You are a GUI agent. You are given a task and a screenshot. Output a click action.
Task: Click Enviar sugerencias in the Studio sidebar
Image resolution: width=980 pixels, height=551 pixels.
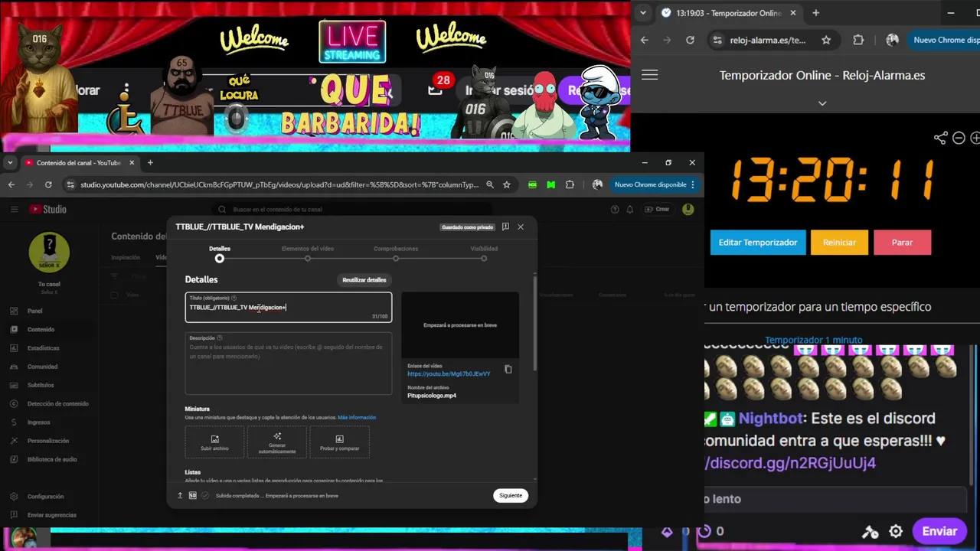(x=51, y=515)
